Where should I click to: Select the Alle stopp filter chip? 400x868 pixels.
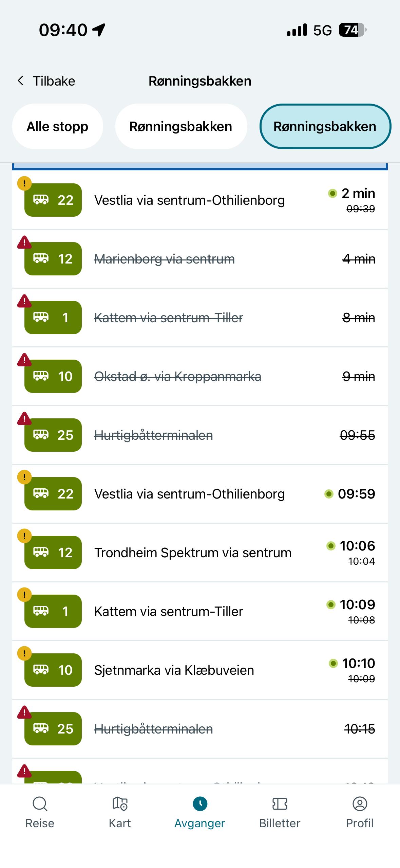point(58,126)
